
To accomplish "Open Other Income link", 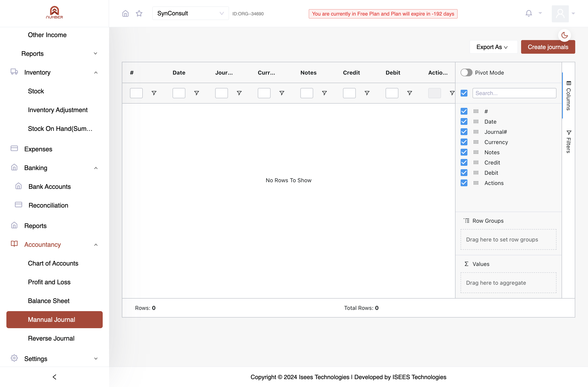I will coord(47,35).
